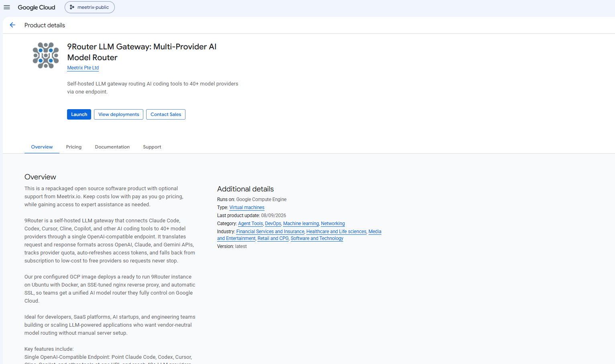Viewport: 615px width, 364px height.
Task: Select the Overview tab
Action: click(x=42, y=147)
